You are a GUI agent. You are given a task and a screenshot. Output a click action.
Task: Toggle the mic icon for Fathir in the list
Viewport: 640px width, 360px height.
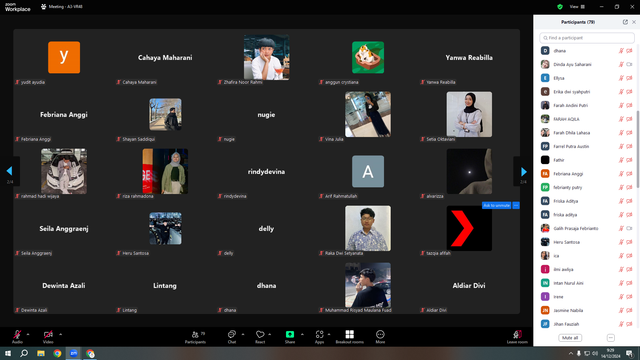[621, 160]
